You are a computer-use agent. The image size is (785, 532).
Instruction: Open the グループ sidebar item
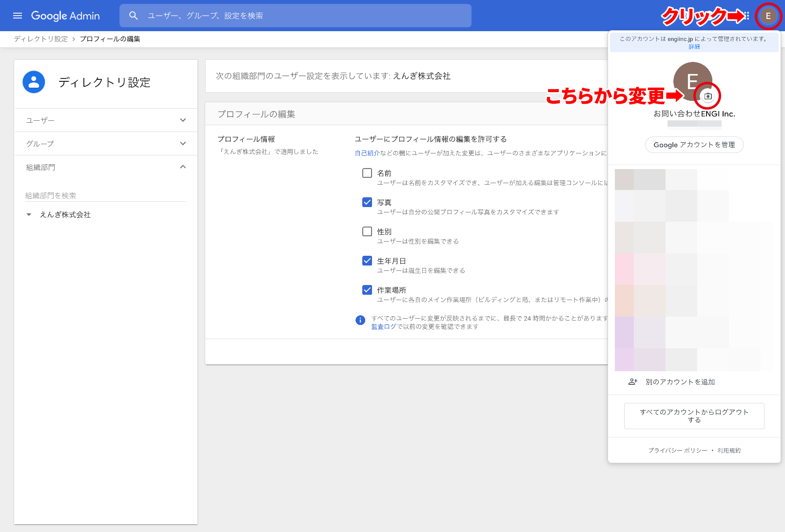pyautogui.click(x=106, y=144)
